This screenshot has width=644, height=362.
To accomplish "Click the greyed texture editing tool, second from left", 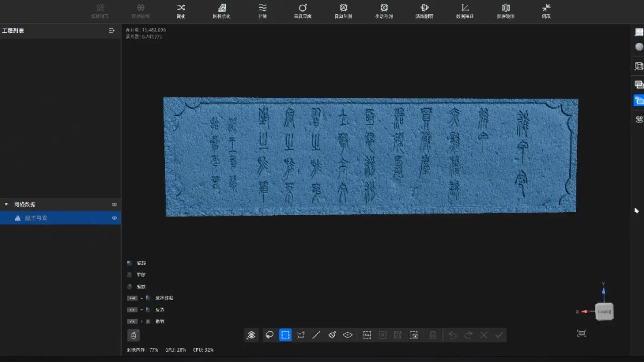I will click(x=141, y=11).
